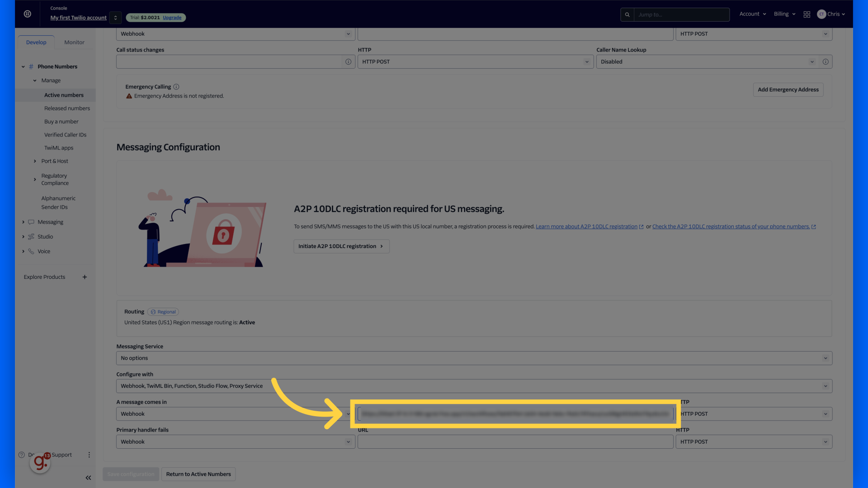Open Learn more about A2P 10DLC link
The image size is (868, 488).
590,227
